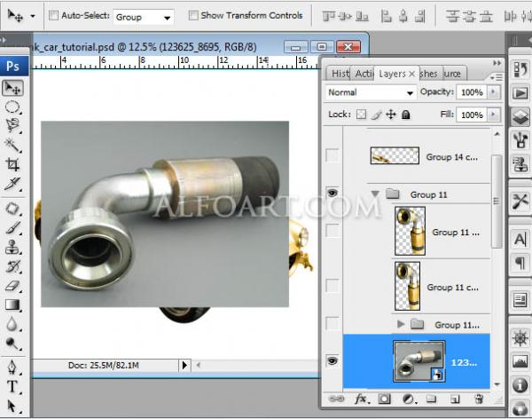This screenshot has width=532, height=419.
Task: Select the Group 14 copy layer thumbnail
Action: point(394,155)
